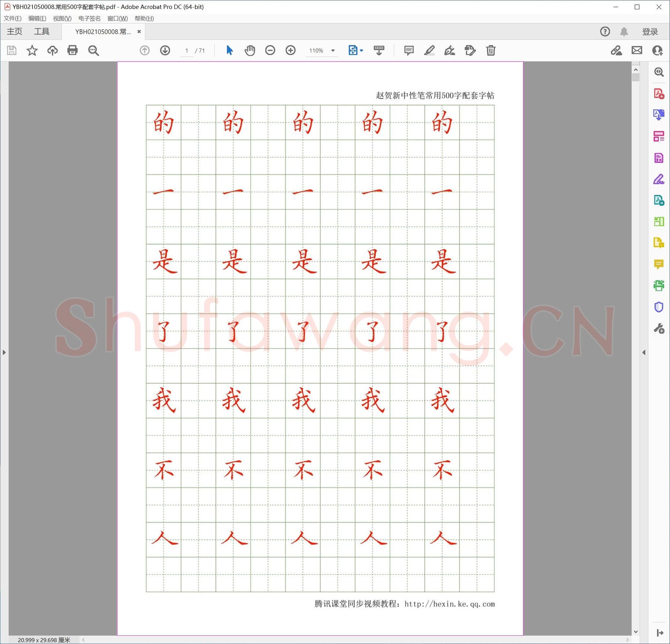Screen dimensions: 670x644
Task: Open notifications bell icon
Action: point(624,32)
